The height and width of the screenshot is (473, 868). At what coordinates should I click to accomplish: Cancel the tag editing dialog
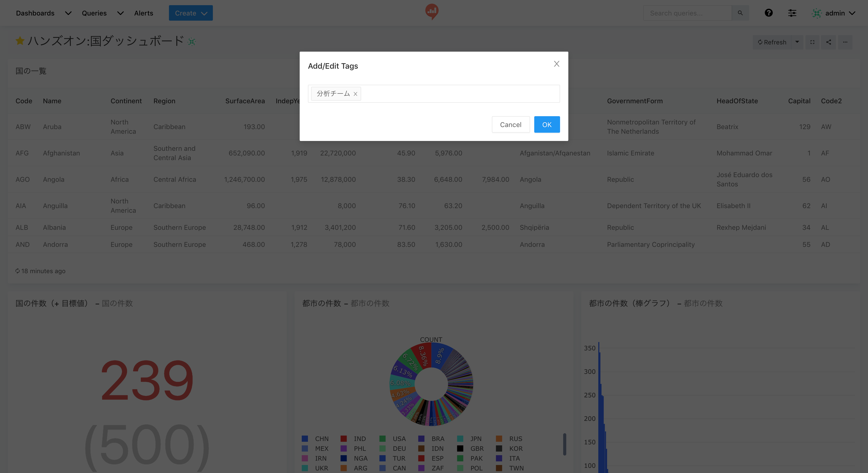click(x=510, y=124)
